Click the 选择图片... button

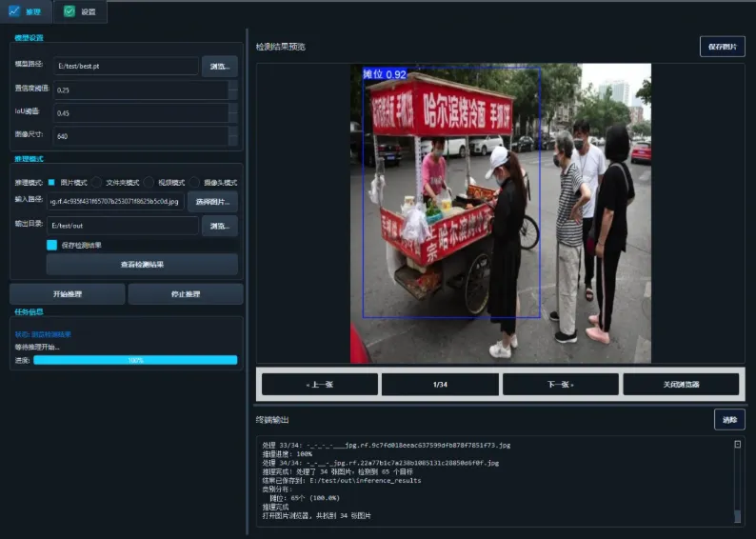point(212,202)
